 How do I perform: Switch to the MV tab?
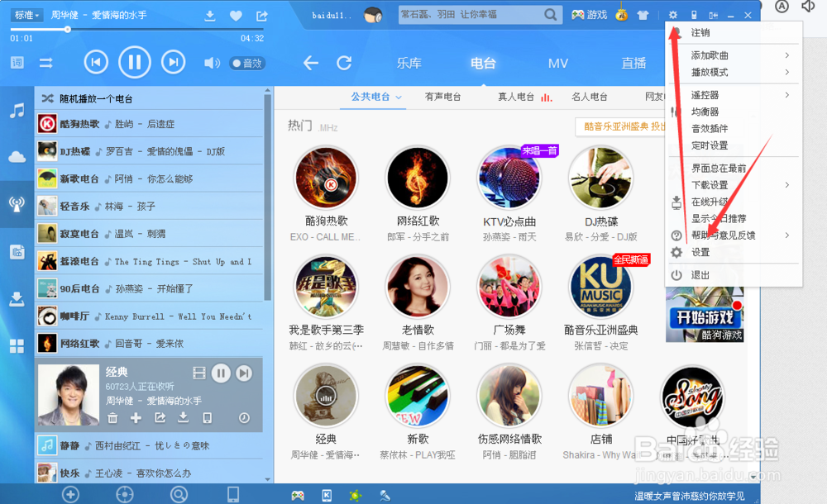pyautogui.click(x=558, y=64)
